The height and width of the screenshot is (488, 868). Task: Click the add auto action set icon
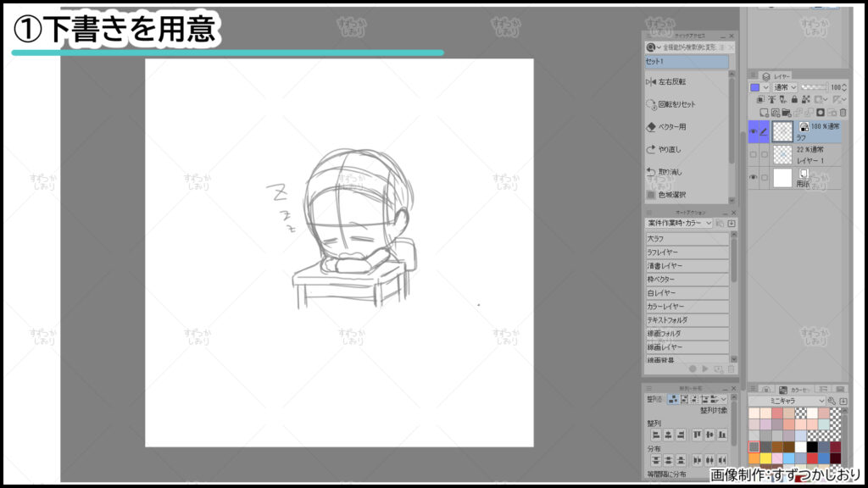tap(732, 223)
